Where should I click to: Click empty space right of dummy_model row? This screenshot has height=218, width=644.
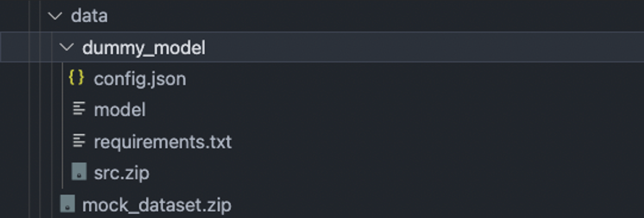(x=415, y=48)
